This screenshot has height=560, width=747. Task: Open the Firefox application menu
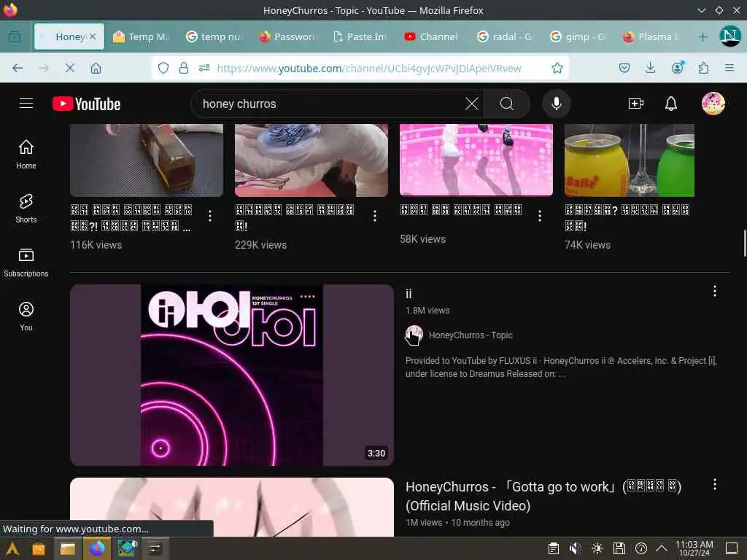(x=729, y=68)
